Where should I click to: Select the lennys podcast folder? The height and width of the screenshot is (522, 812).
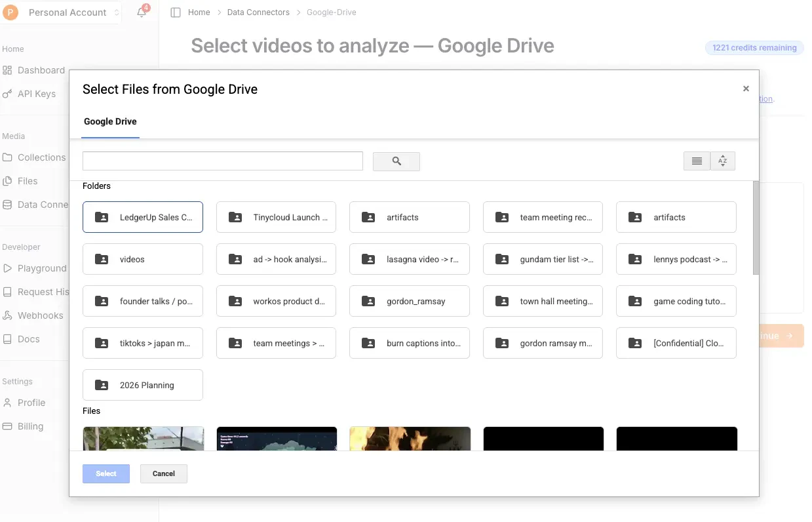[x=676, y=259]
